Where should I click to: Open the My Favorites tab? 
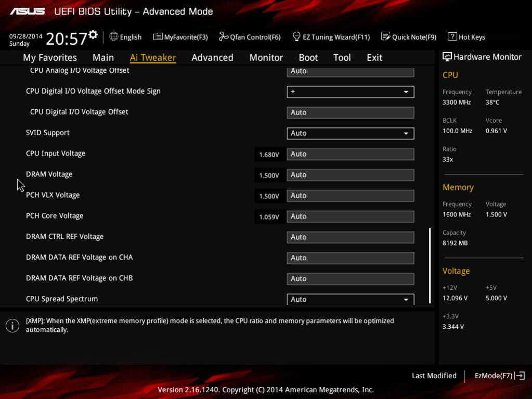point(50,58)
